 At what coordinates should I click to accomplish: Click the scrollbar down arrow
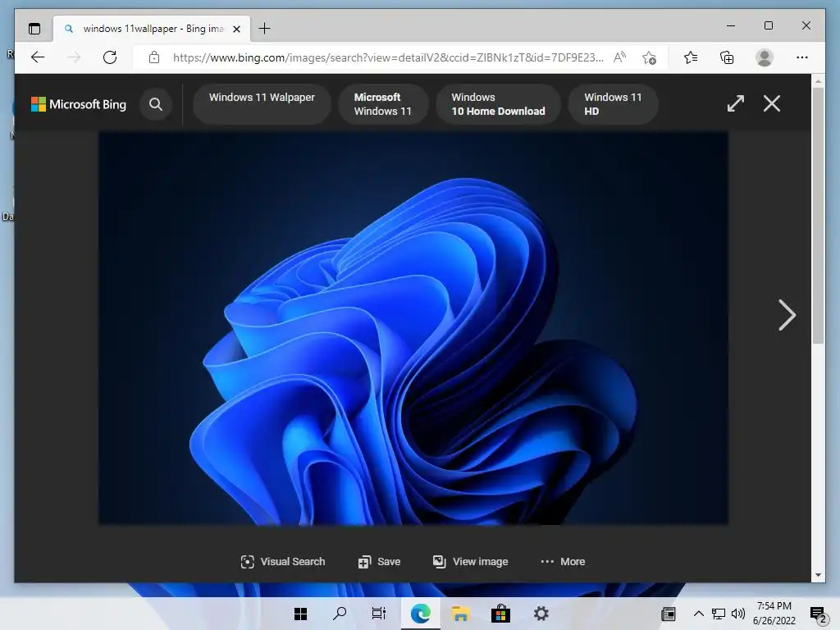[x=818, y=575]
